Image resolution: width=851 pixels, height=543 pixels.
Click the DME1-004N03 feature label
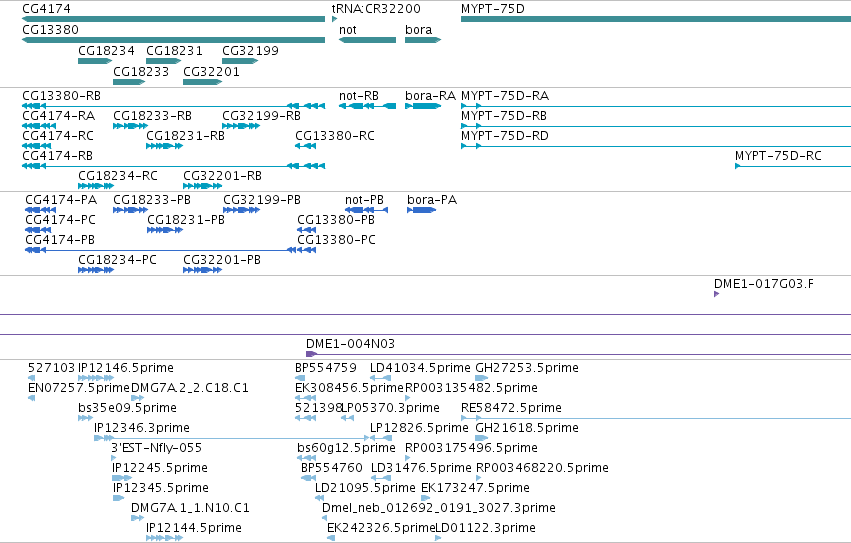pos(350,344)
